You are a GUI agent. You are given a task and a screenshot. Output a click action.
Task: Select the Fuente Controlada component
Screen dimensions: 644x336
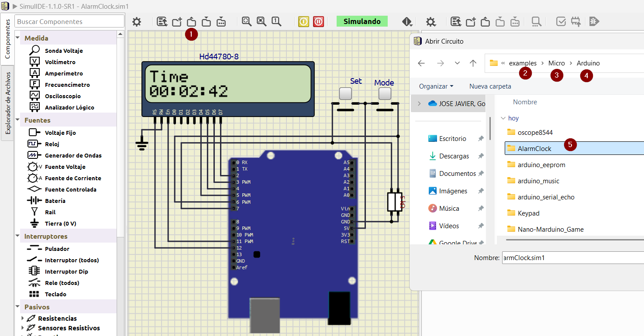pos(62,189)
